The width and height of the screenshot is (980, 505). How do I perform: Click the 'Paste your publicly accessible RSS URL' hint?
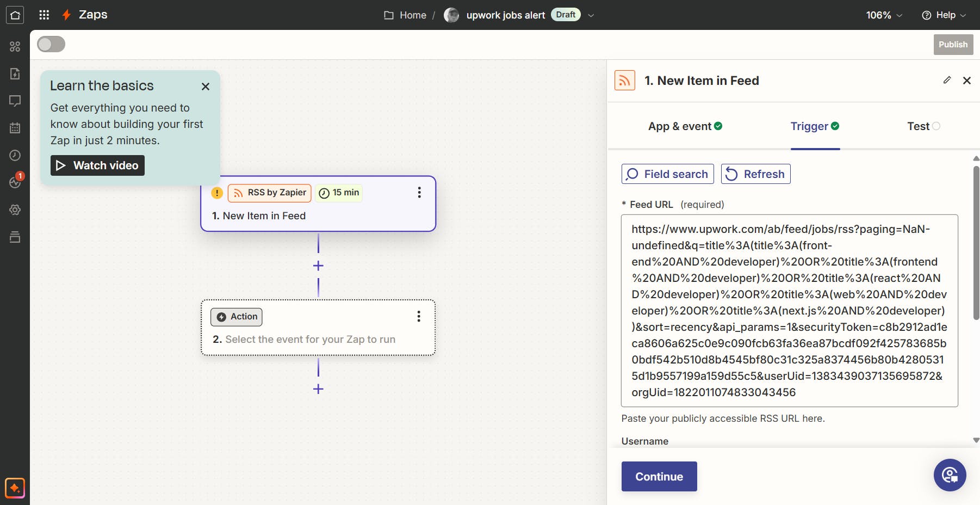tap(723, 418)
